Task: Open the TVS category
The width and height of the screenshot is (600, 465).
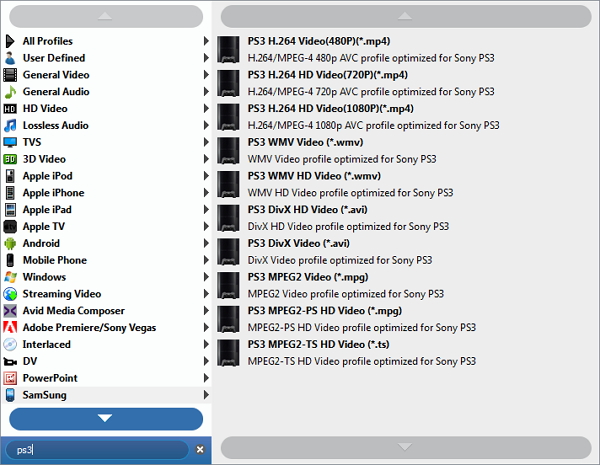Action: tap(106, 142)
